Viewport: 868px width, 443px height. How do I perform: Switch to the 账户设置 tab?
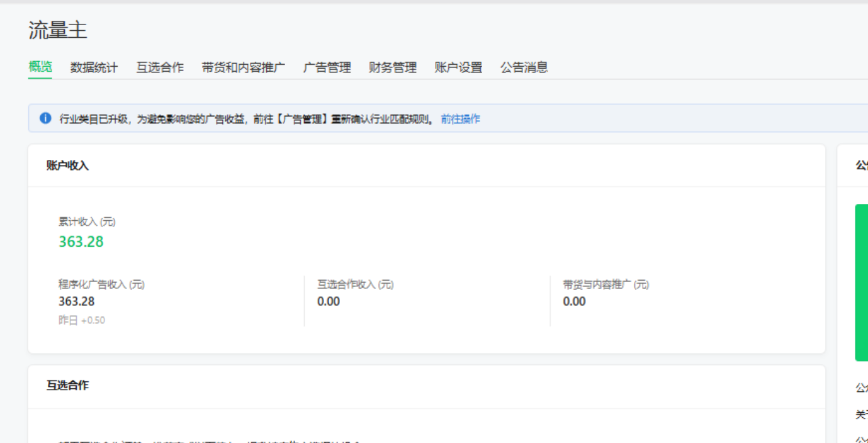[x=458, y=67]
